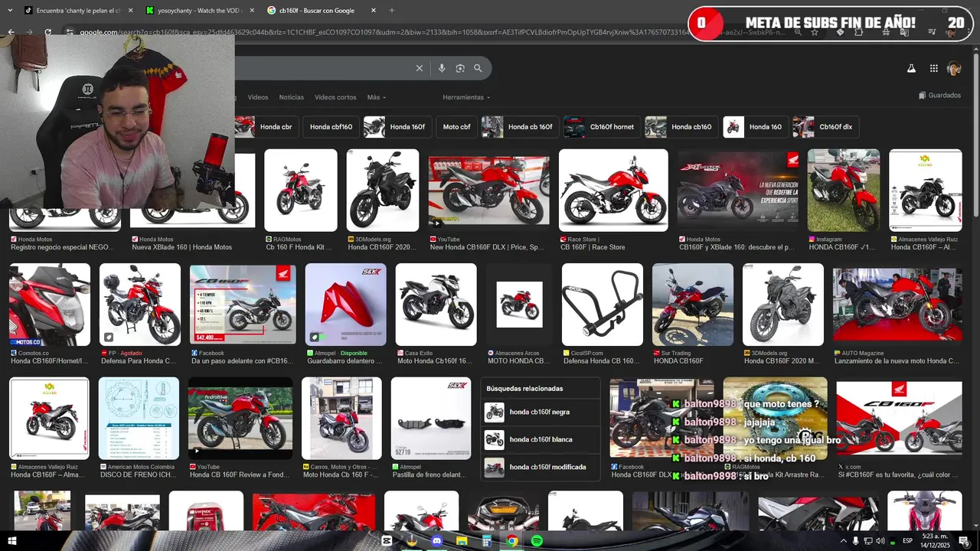
Task: Open related search 'honda cb160f blanca'
Action: [541, 439]
